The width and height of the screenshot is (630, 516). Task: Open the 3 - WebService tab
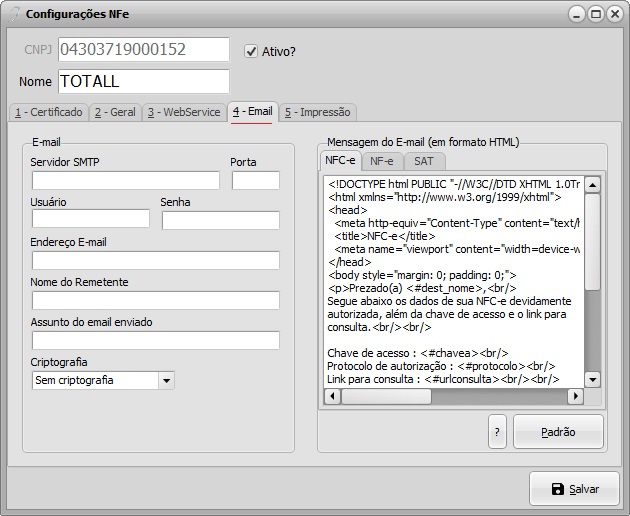[184, 112]
